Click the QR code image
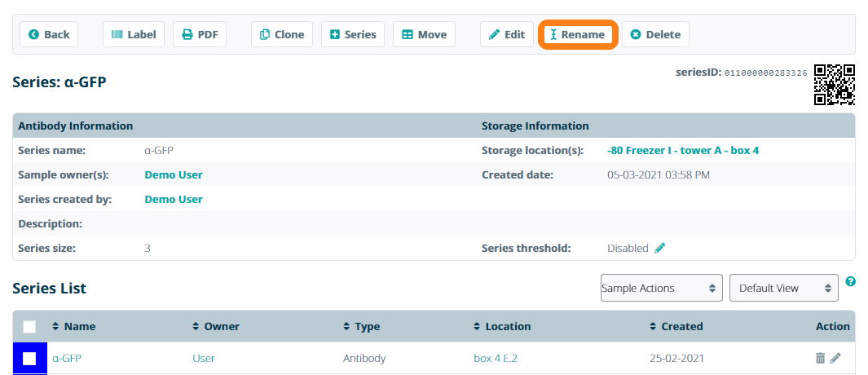Image resolution: width=868 pixels, height=375 pixels. click(x=834, y=85)
